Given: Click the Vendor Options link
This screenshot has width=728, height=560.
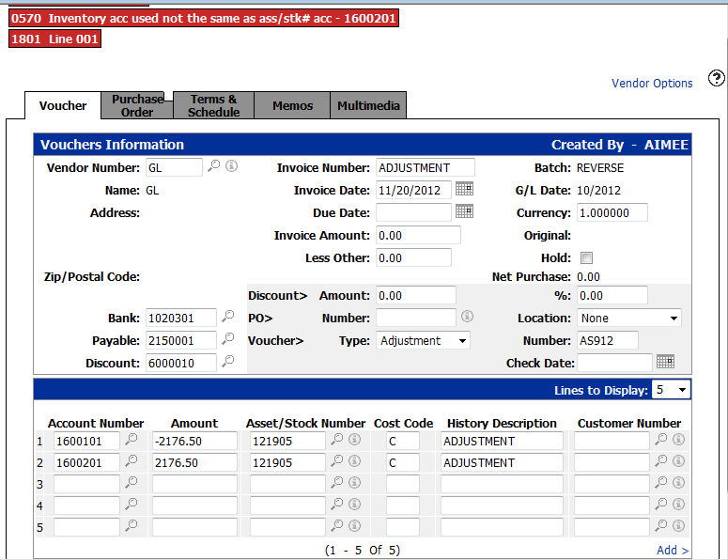Looking at the screenshot, I should [x=652, y=84].
